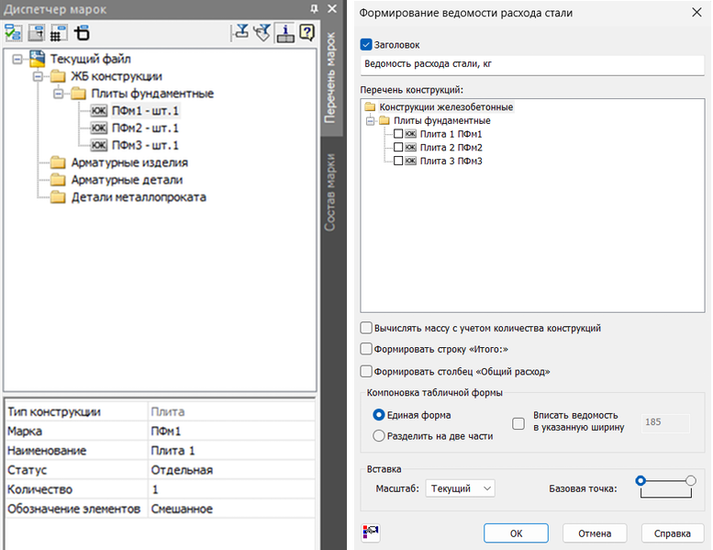Viewport: 713px width, 550px height.
Task: Click the info panel toggle icon
Action: tap(284, 32)
